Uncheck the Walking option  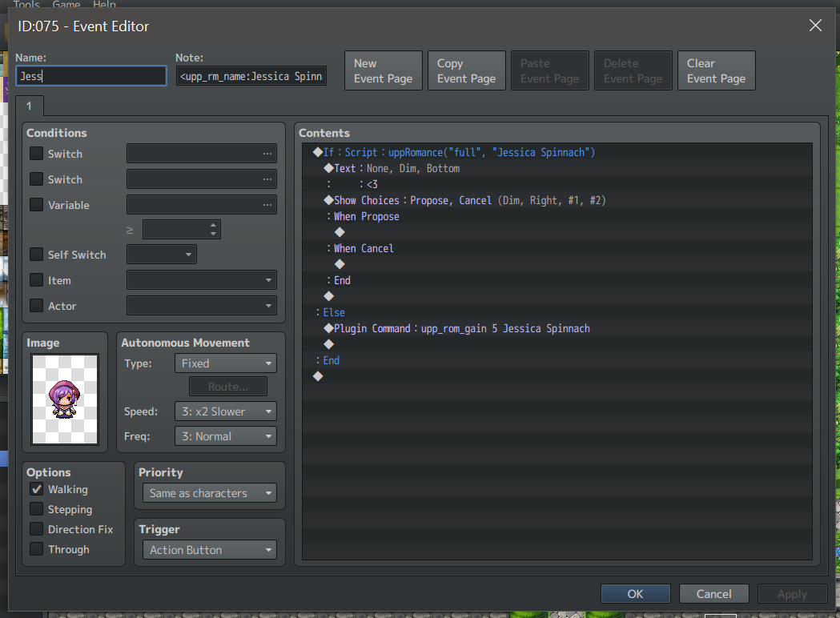(x=36, y=489)
